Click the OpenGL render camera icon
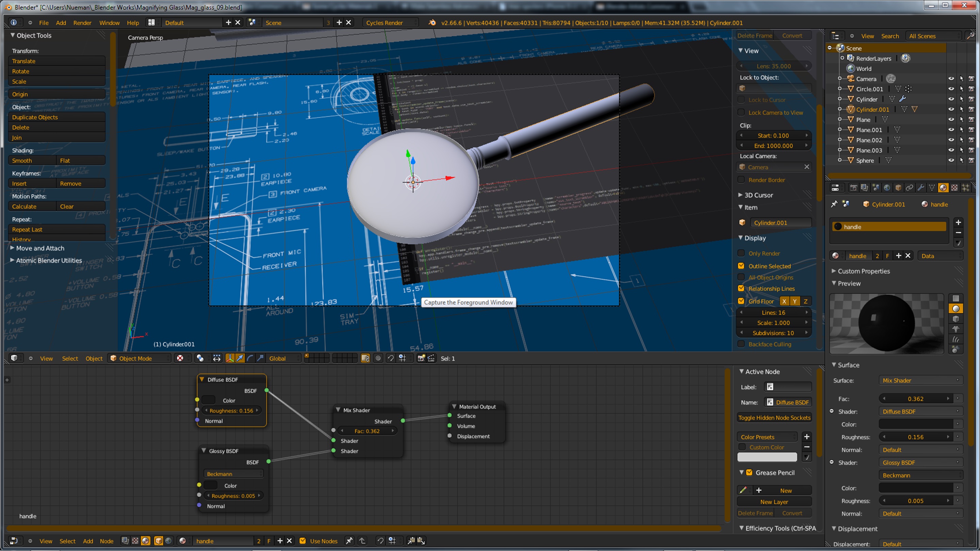Image resolution: width=980 pixels, height=551 pixels. [x=421, y=358]
